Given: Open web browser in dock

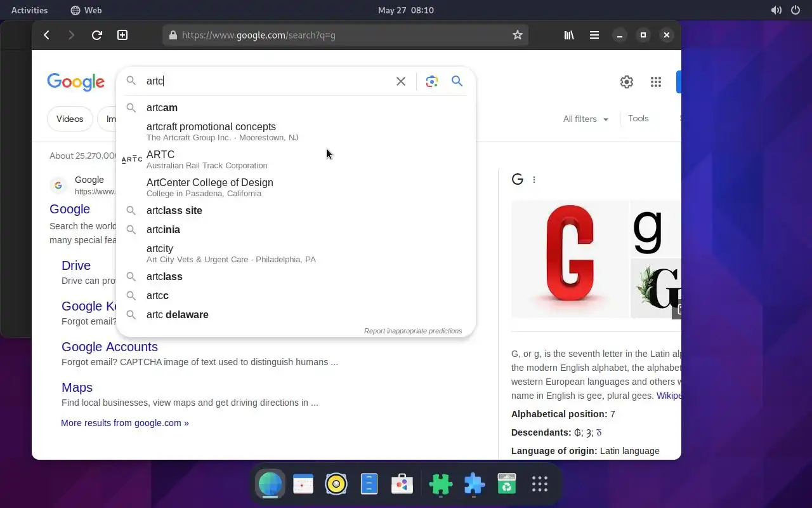Looking at the screenshot, I should [270, 485].
